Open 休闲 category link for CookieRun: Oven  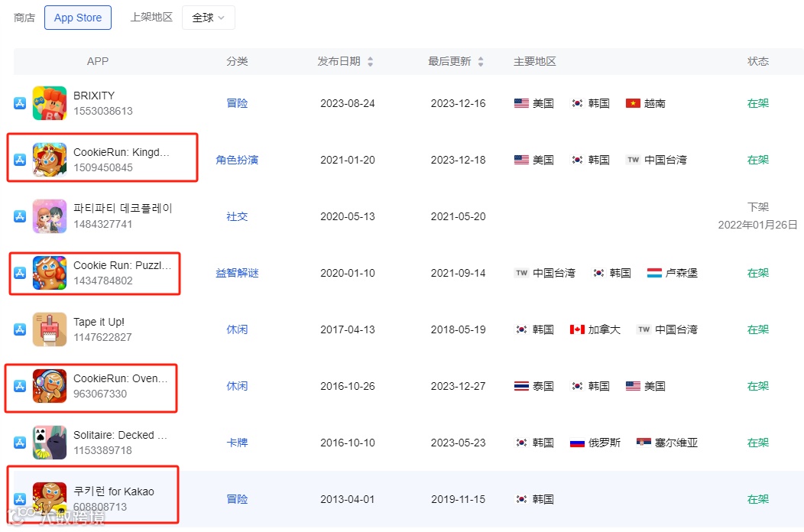pos(237,386)
